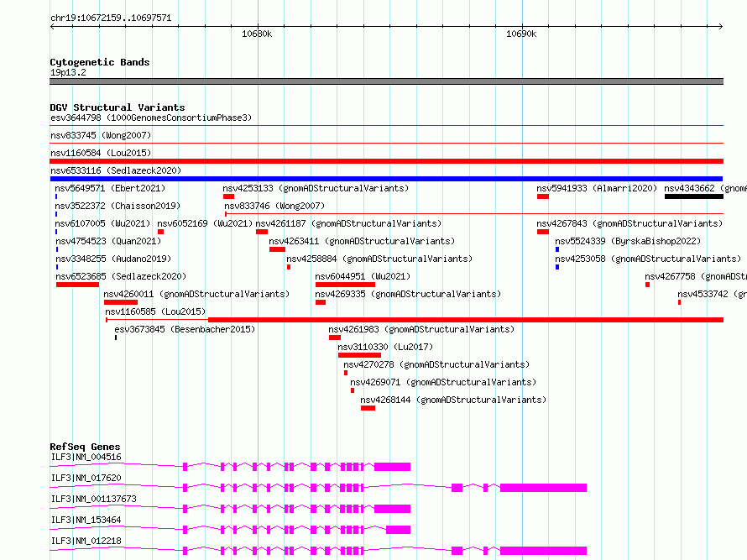Click nsv6052169 (Wu2021) label
The width and height of the screenshot is (747, 560).
point(205,223)
